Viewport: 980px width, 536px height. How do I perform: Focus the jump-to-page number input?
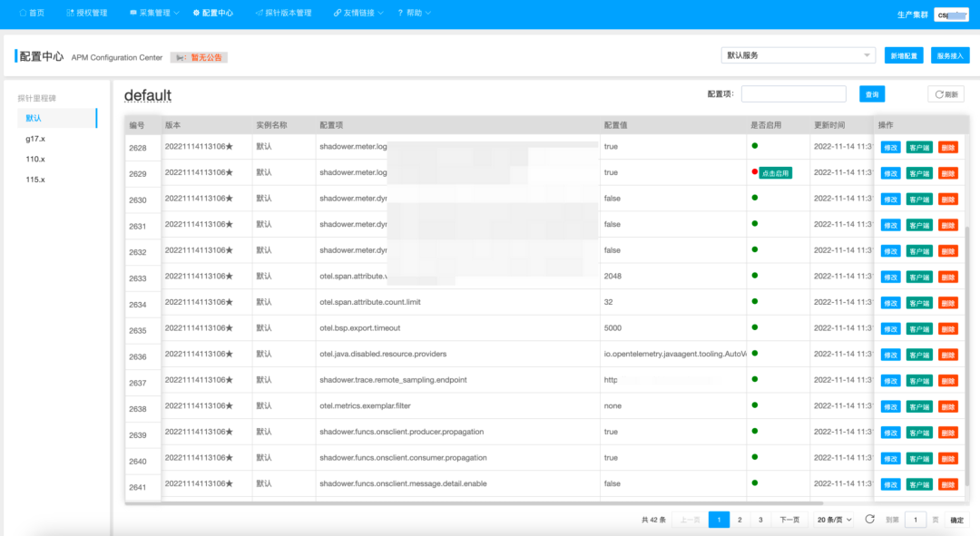(x=916, y=520)
